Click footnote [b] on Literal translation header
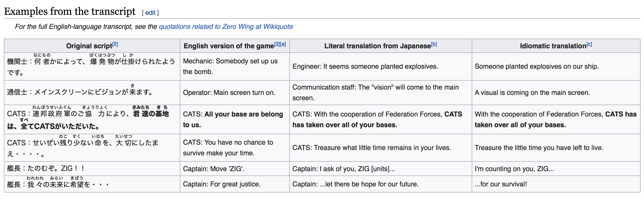The image size is (644, 200). tap(434, 44)
